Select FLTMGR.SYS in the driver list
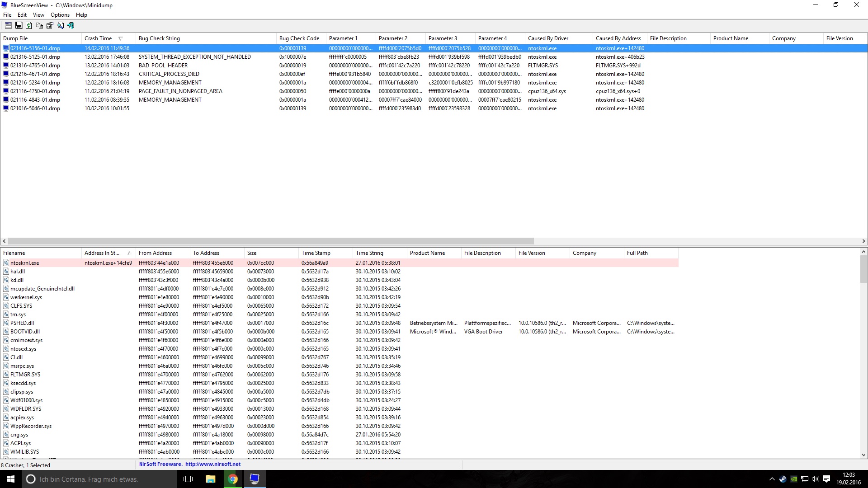868x488 pixels. (x=25, y=375)
